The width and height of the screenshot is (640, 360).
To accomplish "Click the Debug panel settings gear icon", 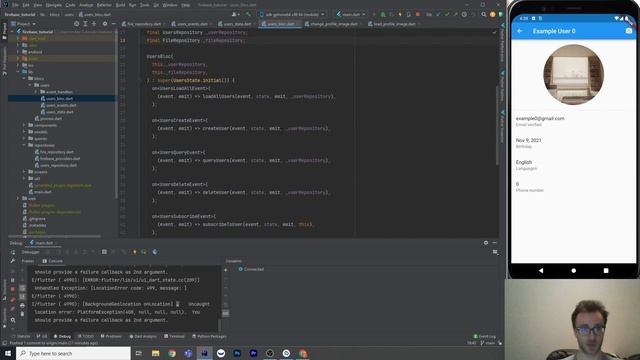I will [486, 242].
